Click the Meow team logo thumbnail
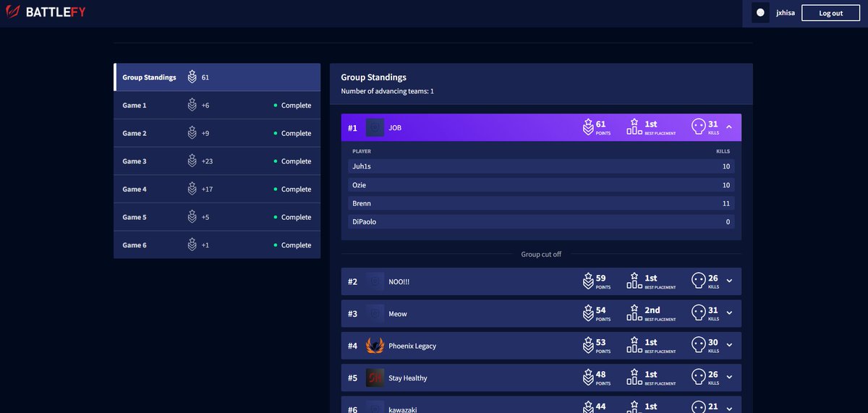 pos(375,313)
